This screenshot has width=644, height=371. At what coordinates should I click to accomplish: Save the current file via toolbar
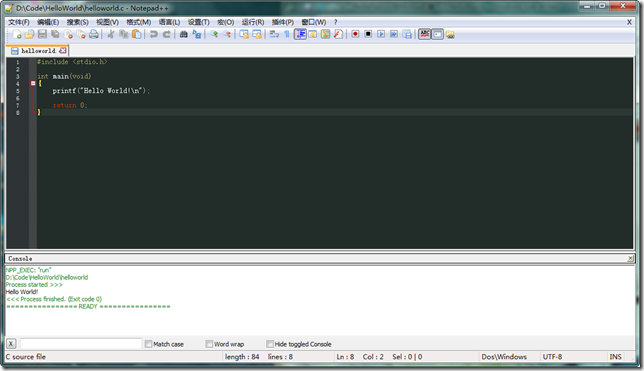pyautogui.click(x=42, y=35)
